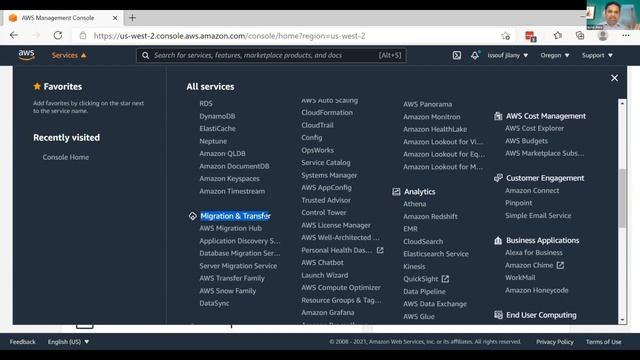This screenshot has height=360, width=640.
Task: Open the Support dropdown menu
Action: 597,55
